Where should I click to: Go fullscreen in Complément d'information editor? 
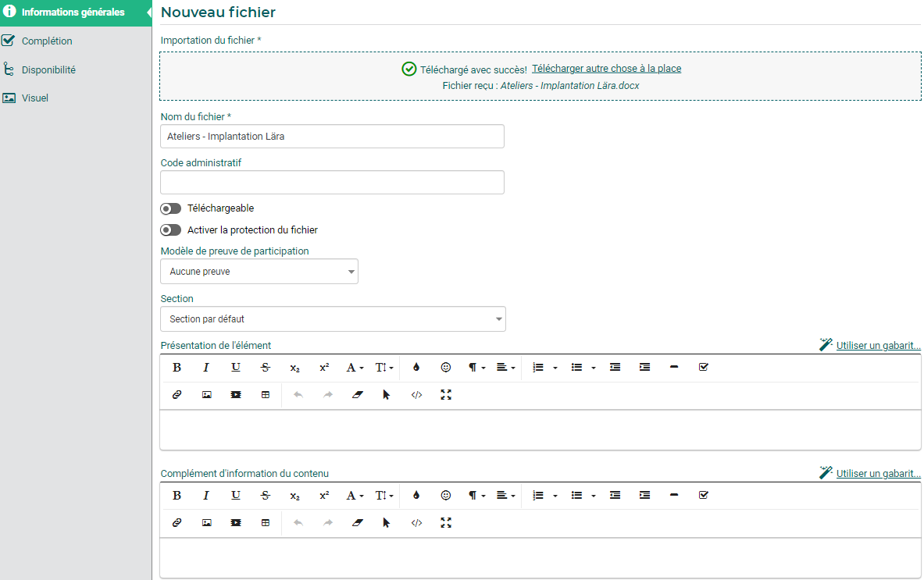point(446,523)
